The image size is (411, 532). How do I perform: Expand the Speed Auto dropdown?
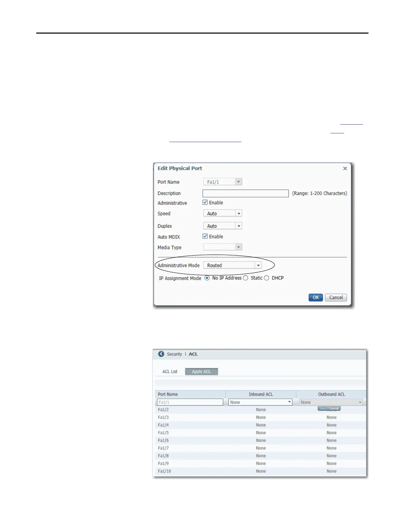[223, 213]
